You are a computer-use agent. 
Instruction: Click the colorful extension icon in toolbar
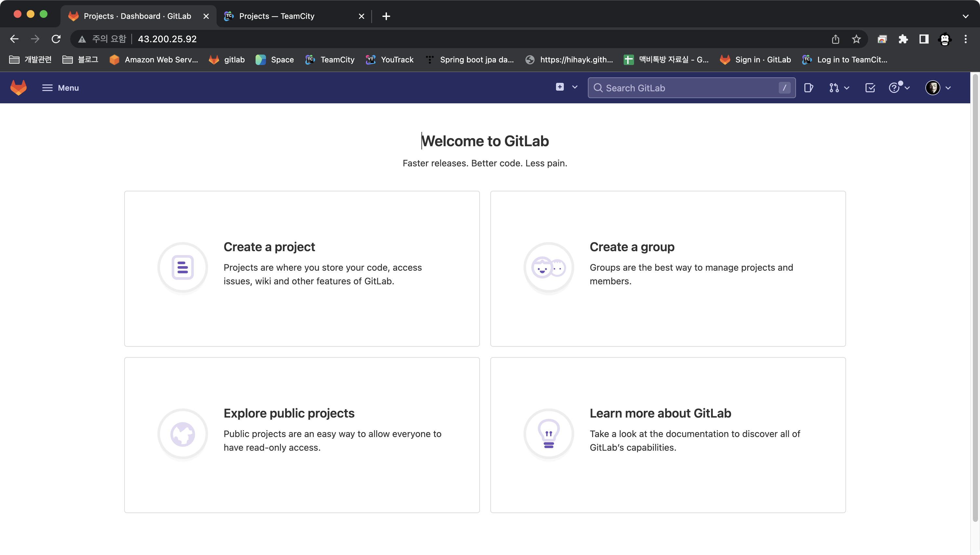tap(882, 39)
